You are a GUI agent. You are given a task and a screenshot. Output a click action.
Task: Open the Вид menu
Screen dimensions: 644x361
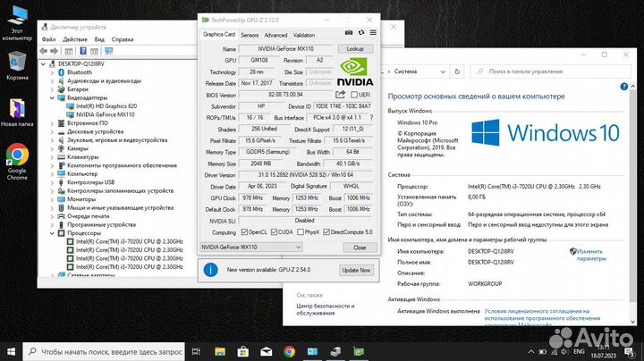pyautogui.click(x=99, y=39)
